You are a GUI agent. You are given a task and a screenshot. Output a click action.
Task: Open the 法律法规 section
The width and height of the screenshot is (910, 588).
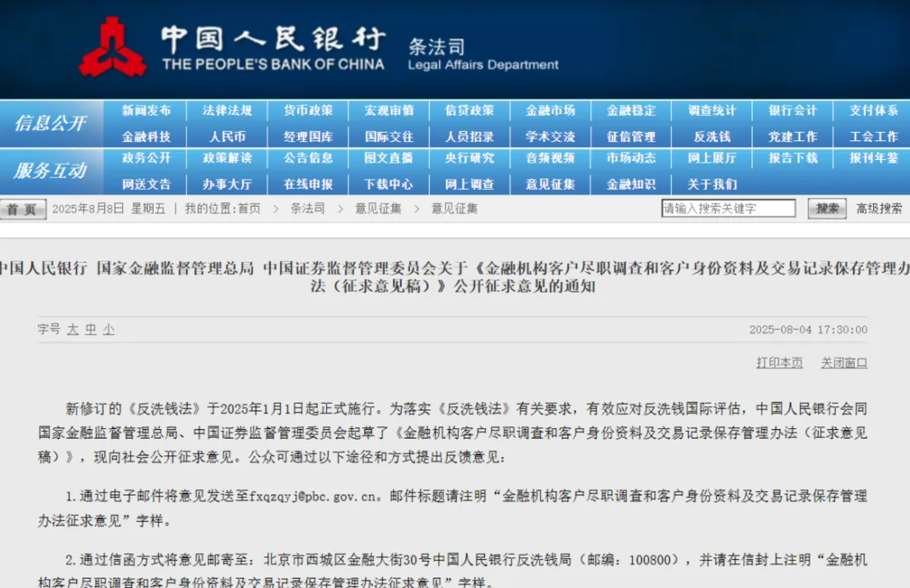(x=227, y=110)
